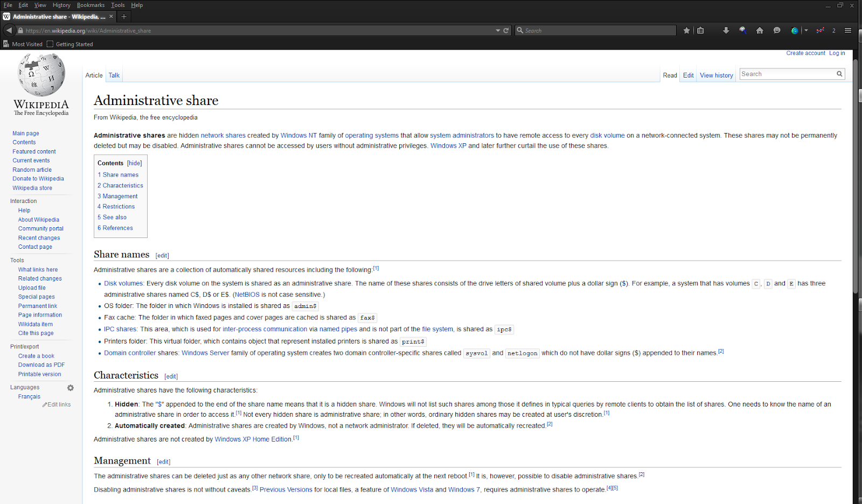Click Download as PDF link
The width and height of the screenshot is (862, 504).
pyautogui.click(x=41, y=365)
